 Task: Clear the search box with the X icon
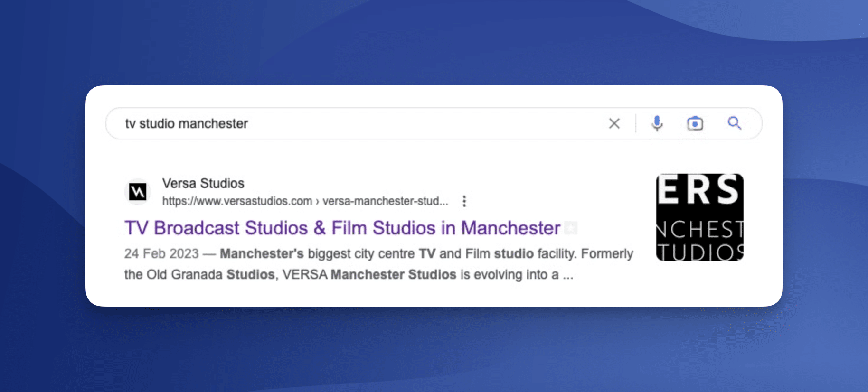point(614,123)
